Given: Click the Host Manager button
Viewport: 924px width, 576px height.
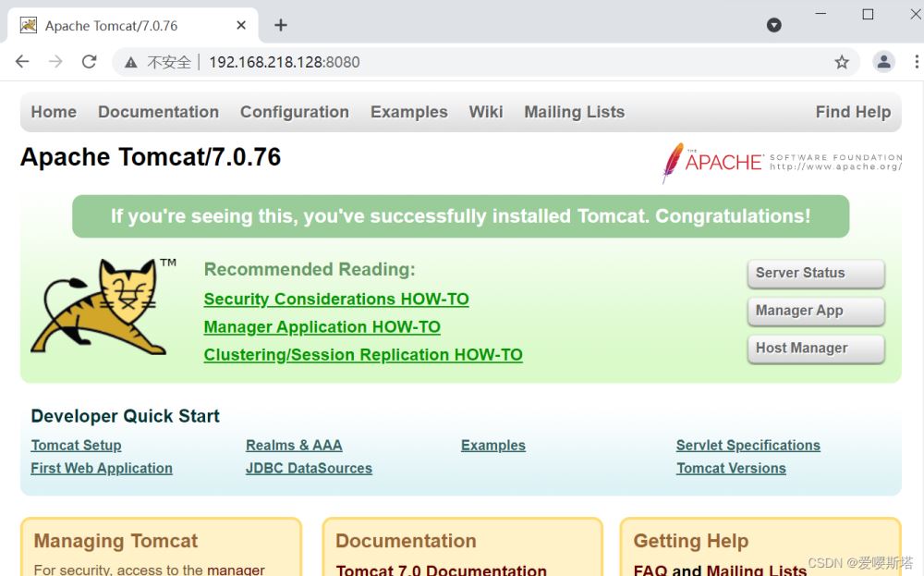Looking at the screenshot, I should pyautogui.click(x=816, y=349).
